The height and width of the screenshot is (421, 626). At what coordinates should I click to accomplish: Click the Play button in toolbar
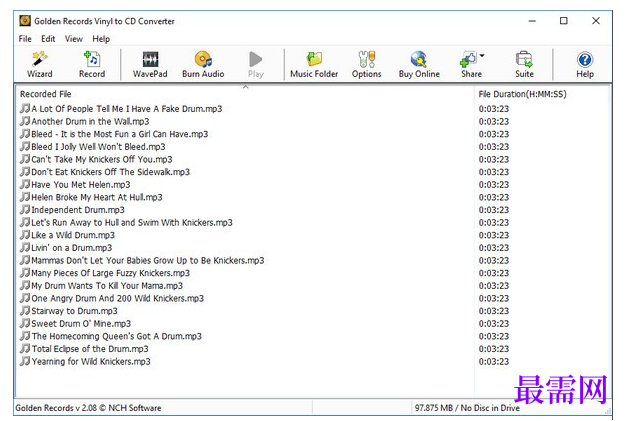[256, 64]
